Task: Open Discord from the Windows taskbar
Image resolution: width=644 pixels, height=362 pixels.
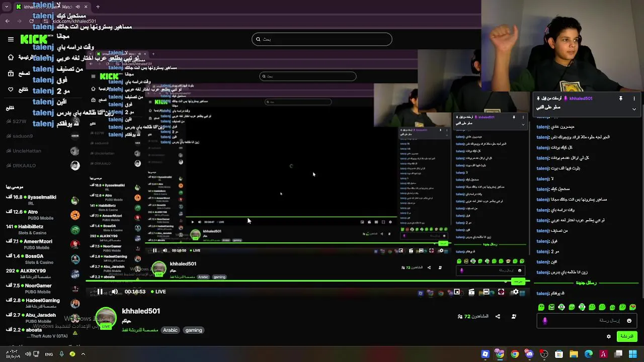Action: [x=529, y=354]
